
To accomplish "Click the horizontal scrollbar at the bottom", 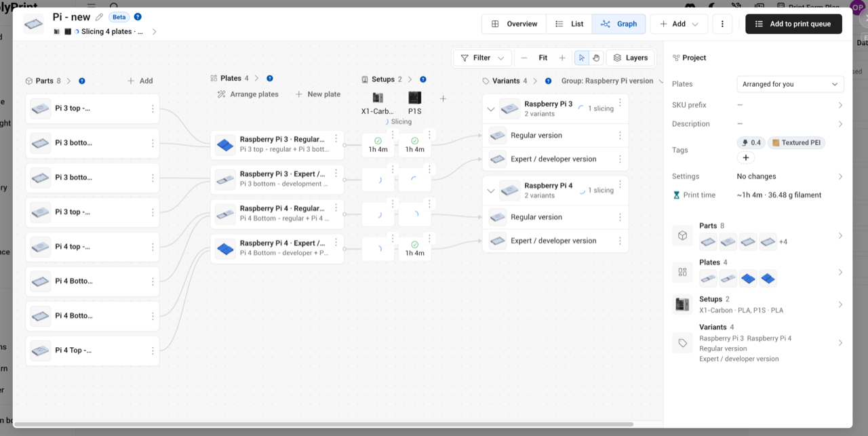I will (x=323, y=424).
